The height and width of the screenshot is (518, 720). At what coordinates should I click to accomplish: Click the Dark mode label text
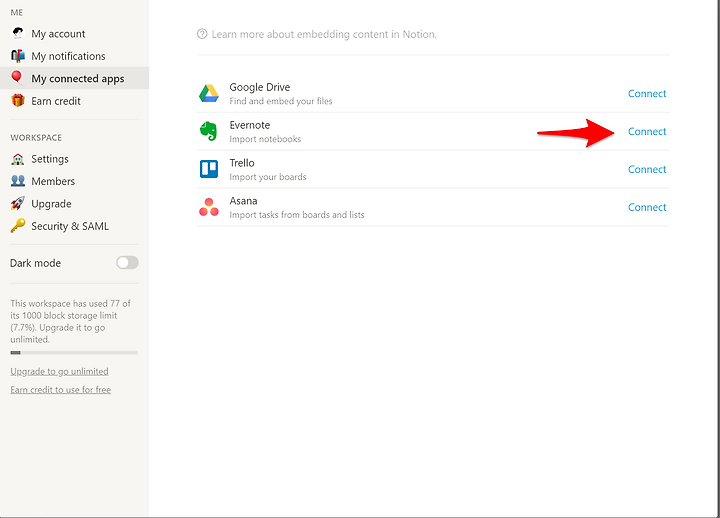(x=35, y=263)
